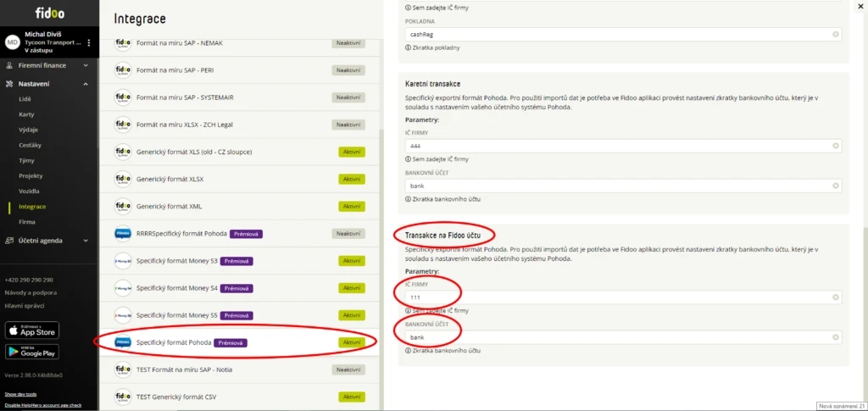This screenshot has height=411, width=868.
Task: Click the Google Play download badge
Action: coord(32,352)
